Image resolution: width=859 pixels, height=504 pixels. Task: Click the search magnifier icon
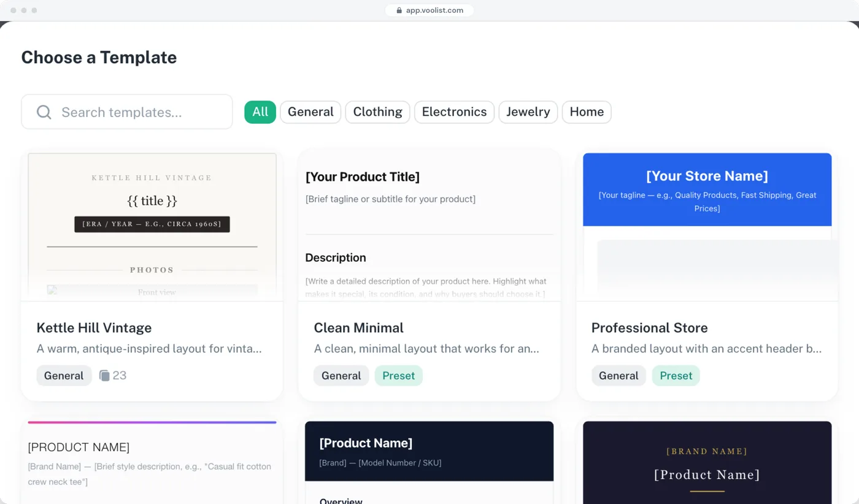click(44, 112)
